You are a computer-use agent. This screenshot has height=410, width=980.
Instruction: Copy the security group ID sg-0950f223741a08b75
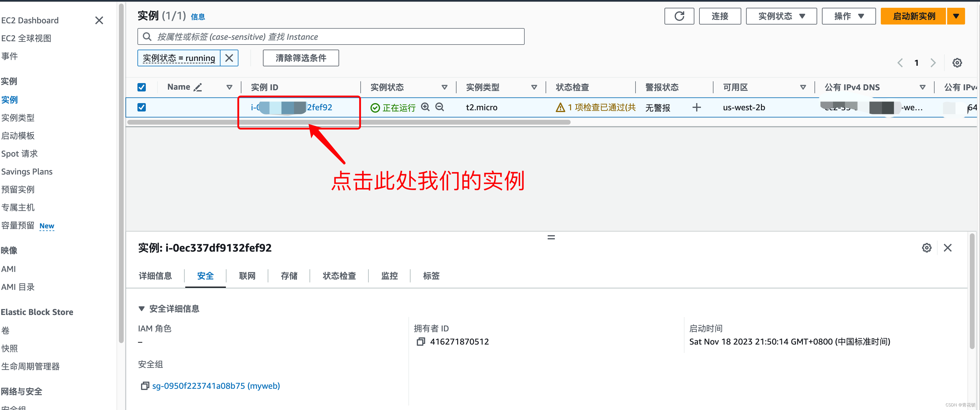145,386
